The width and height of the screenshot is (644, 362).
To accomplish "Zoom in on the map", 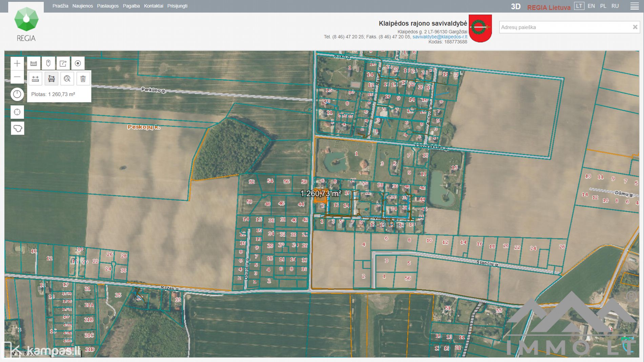I will [17, 63].
